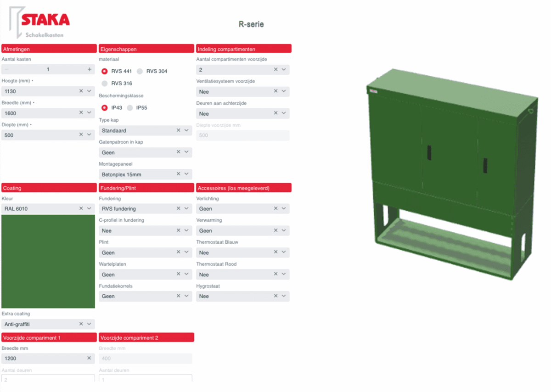551x392 pixels.
Task: Select RVS 304 material option
Action: coord(140,71)
